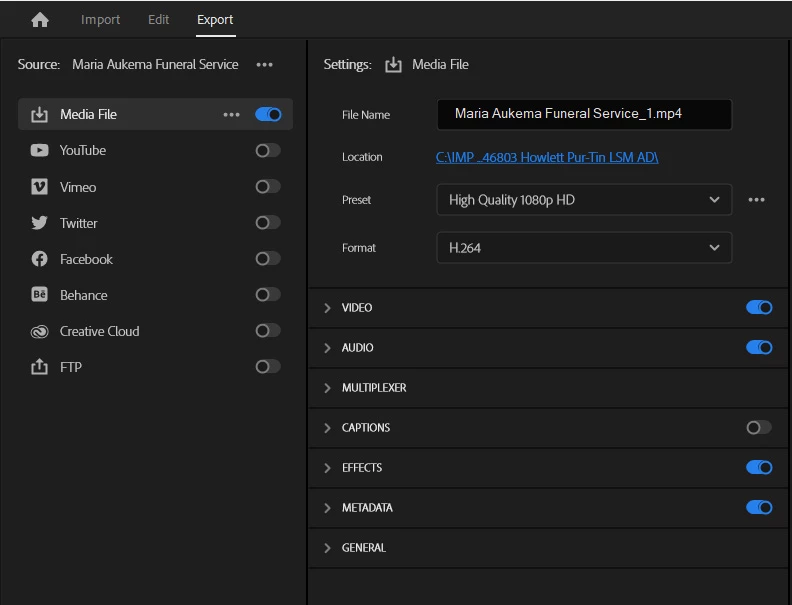792x605 pixels.
Task: Switch to the Import tab
Action: coord(100,20)
